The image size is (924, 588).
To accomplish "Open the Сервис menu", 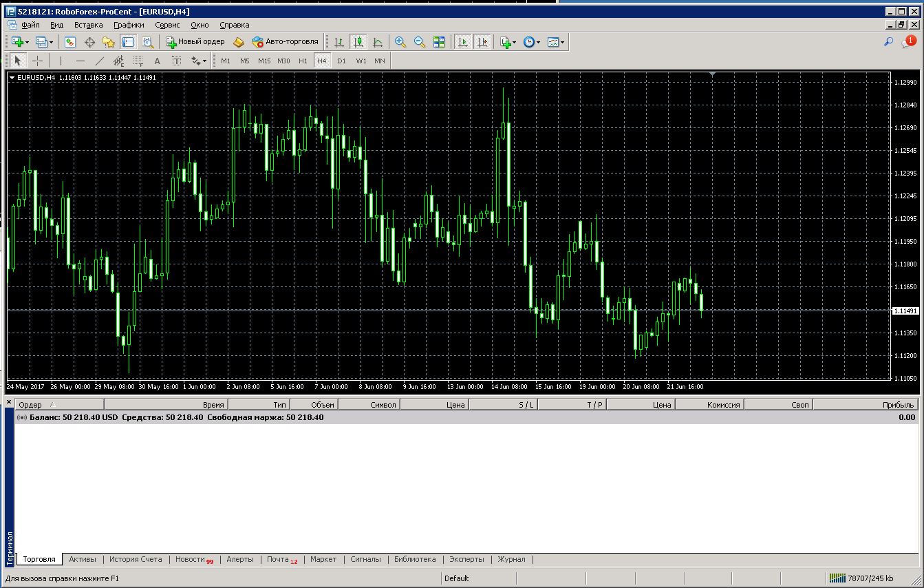I will (x=167, y=25).
